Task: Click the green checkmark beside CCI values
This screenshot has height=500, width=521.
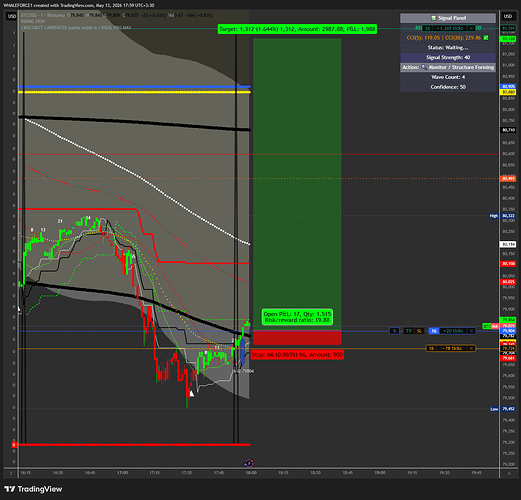Action: 486,38
